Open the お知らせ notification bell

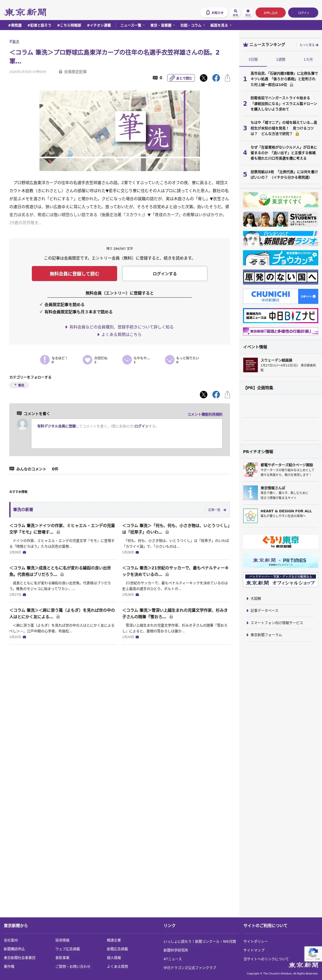click(x=214, y=13)
